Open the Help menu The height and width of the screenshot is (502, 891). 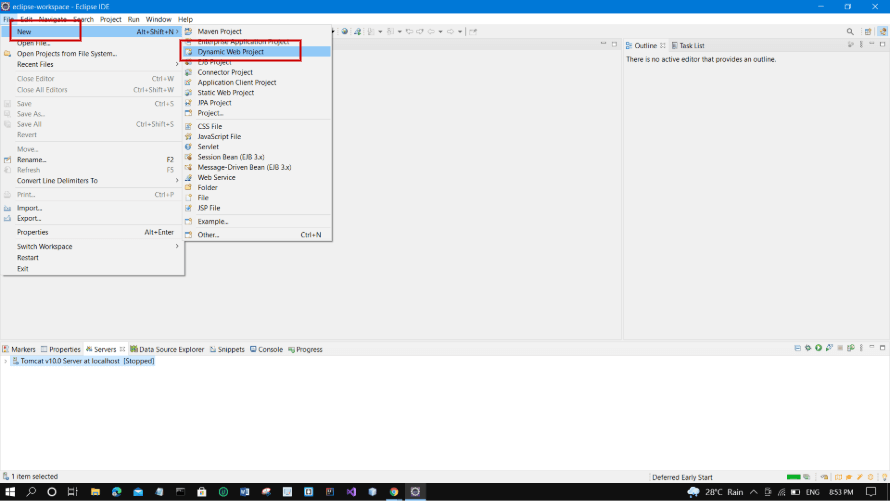185,19
